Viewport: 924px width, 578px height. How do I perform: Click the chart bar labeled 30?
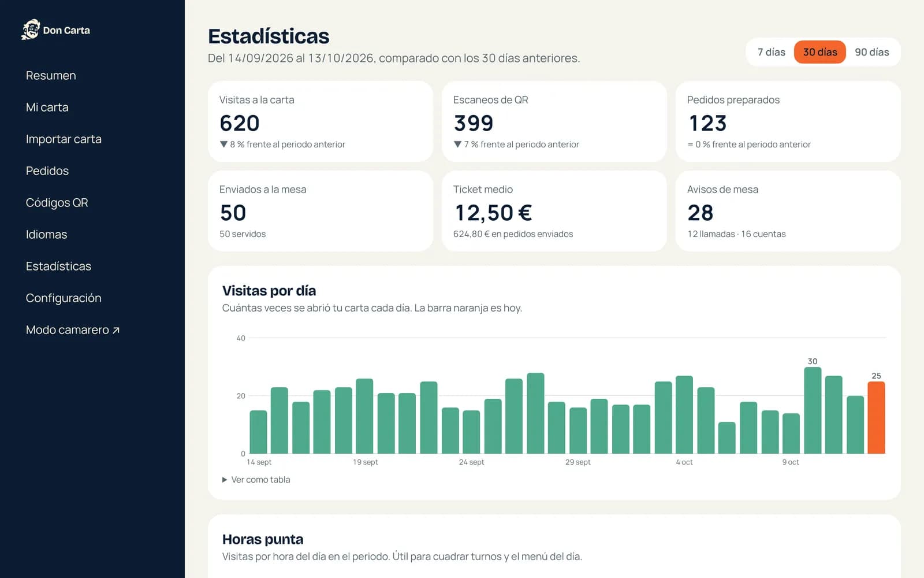coord(813,410)
